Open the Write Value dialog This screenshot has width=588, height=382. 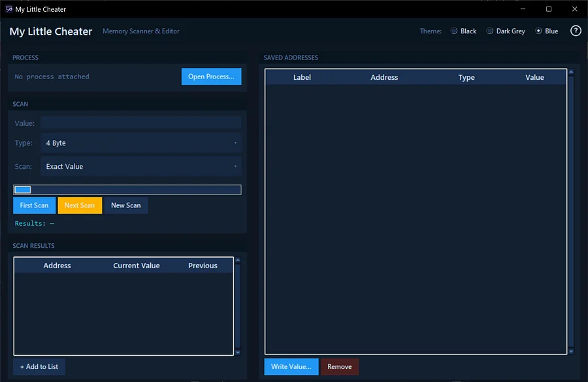tap(291, 366)
